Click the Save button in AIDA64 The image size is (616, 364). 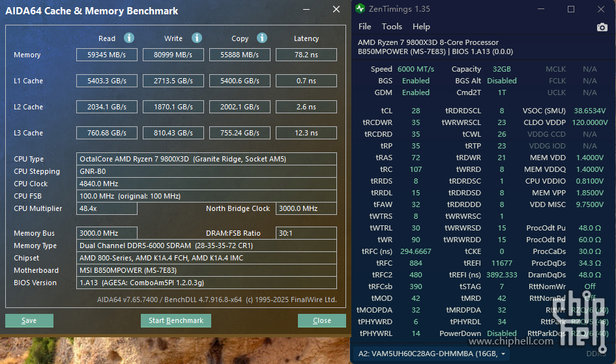click(29, 320)
